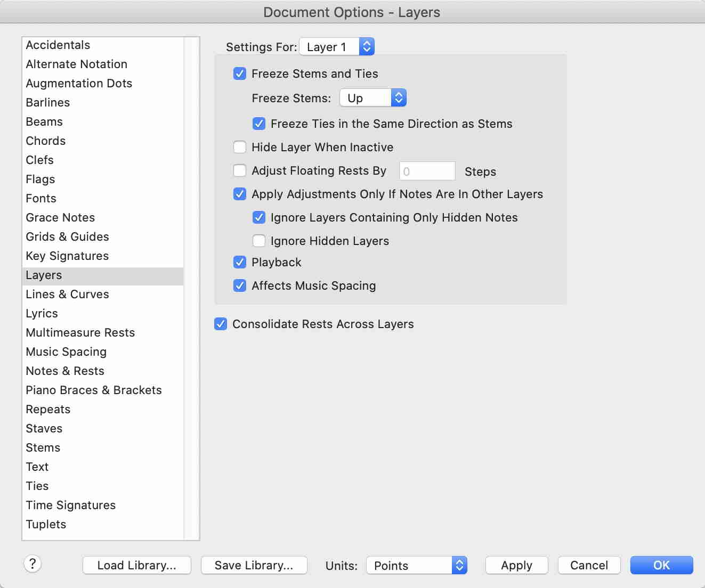
Task: Click the question mark help icon
Action: point(33,563)
